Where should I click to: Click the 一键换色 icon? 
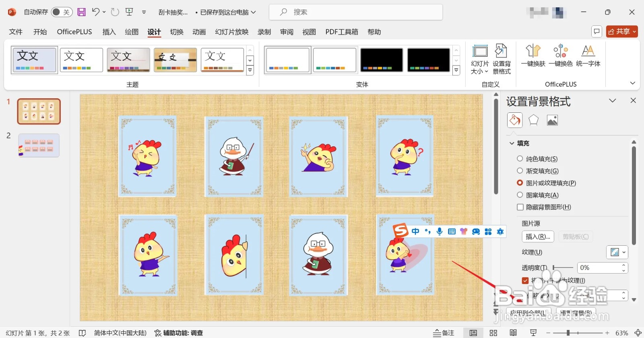click(x=561, y=56)
